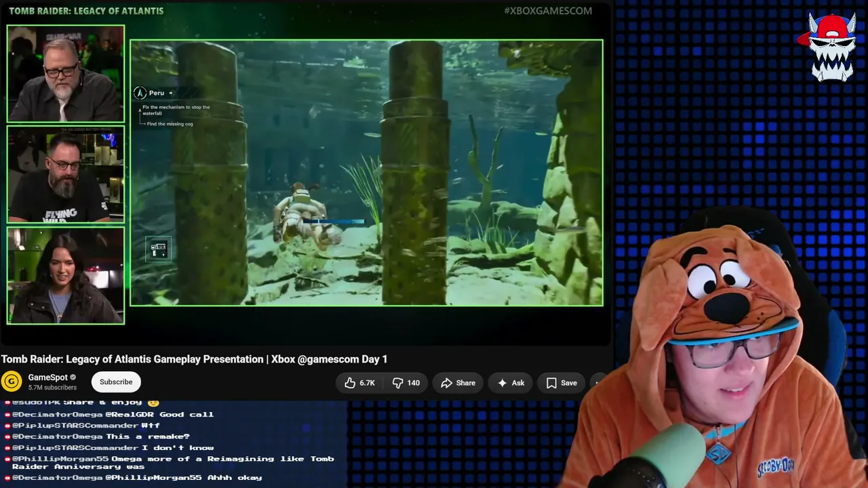Select the middle webcam of host in black shirt

pos(66,175)
